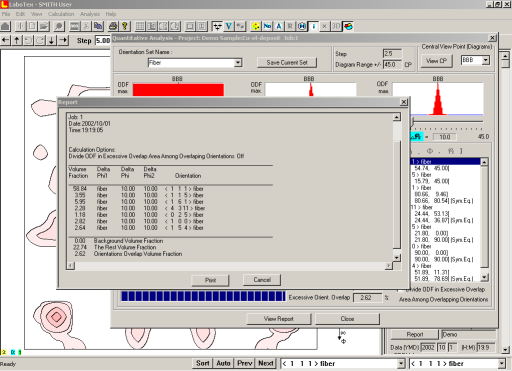The image size is (512, 371).
Task: Click the Next button in the bottom bar
Action: click(266, 363)
